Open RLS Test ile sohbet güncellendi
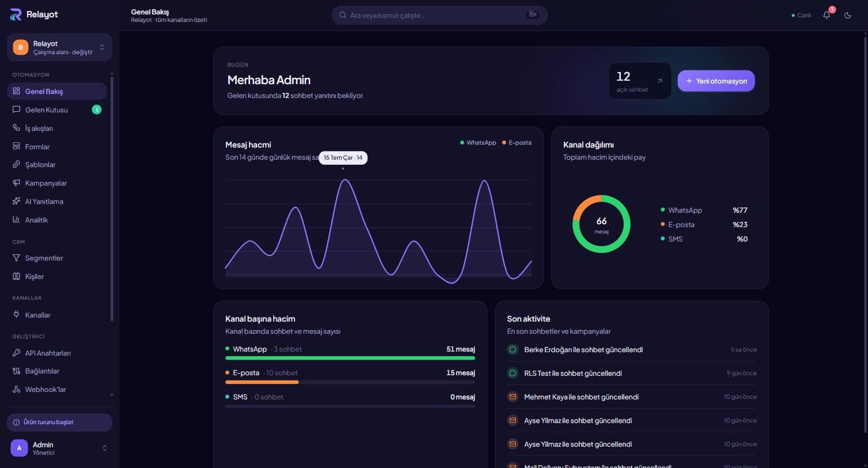This screenshot has width=868, height=468. tap(632, 373)
